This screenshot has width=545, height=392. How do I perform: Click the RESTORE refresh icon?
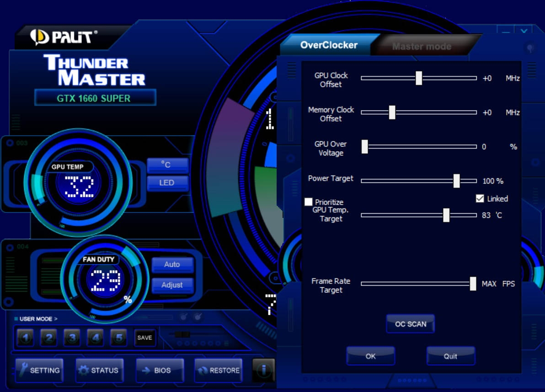[203, 371]
